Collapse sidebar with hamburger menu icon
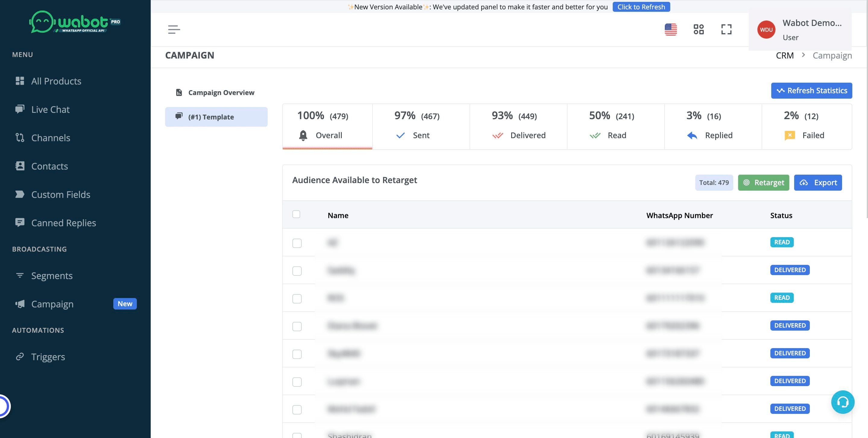 tap(174, 29)
